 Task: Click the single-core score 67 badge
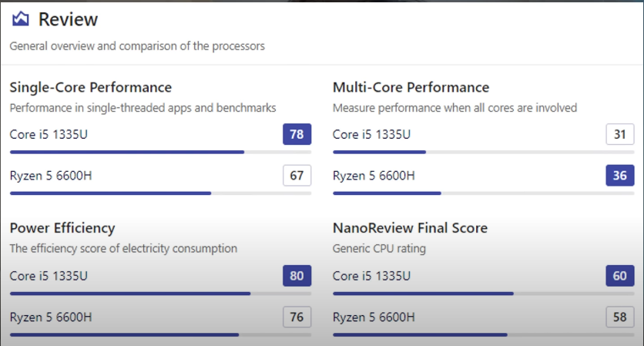(297, 176)
